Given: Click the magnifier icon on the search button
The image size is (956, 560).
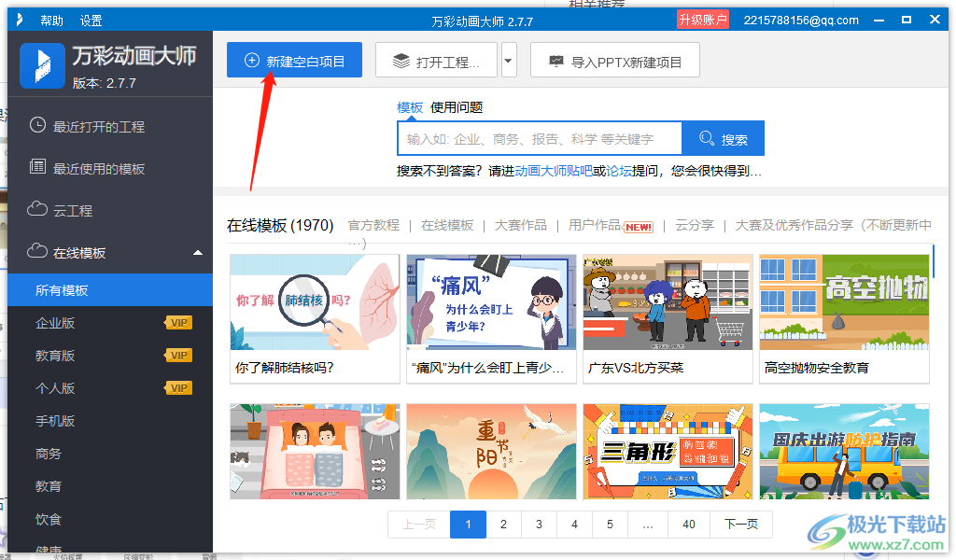Looking at the screenshot, I should click(x=706, y=138).
